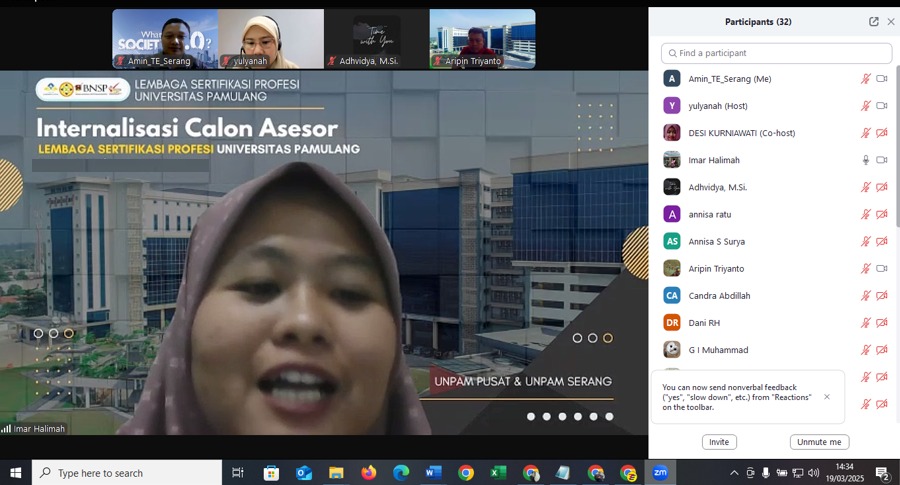Viewport: 900px width, 485px height.
Task: Click video-off icon for Annisa S Surya
Action: coord(882,242)
